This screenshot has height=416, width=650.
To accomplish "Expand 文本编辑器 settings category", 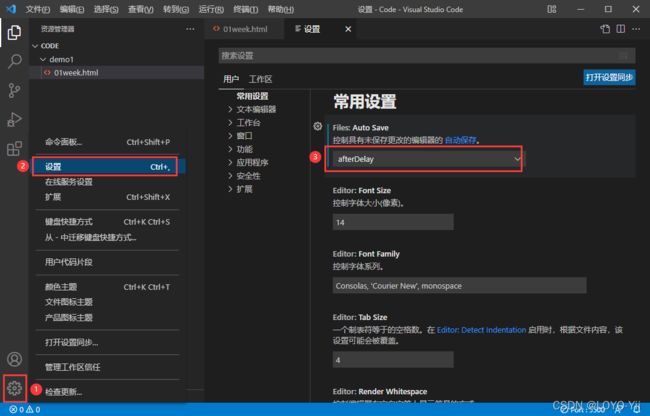I will coord(252,109).
